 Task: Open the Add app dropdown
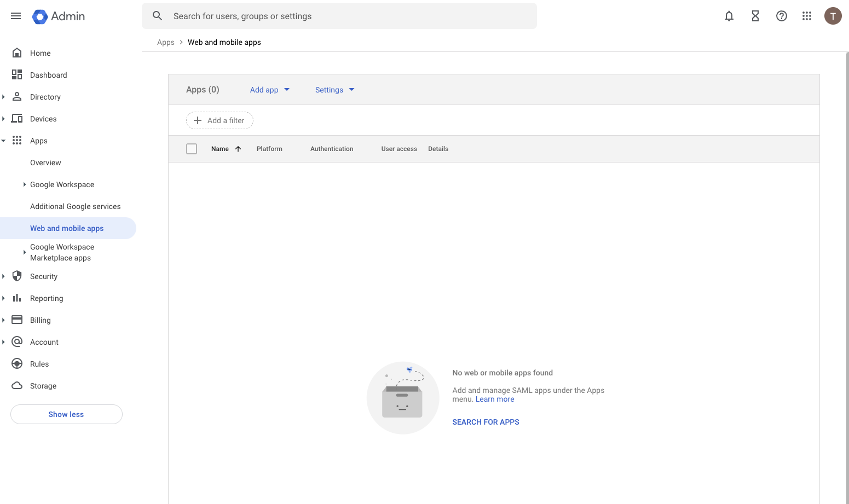269,89
